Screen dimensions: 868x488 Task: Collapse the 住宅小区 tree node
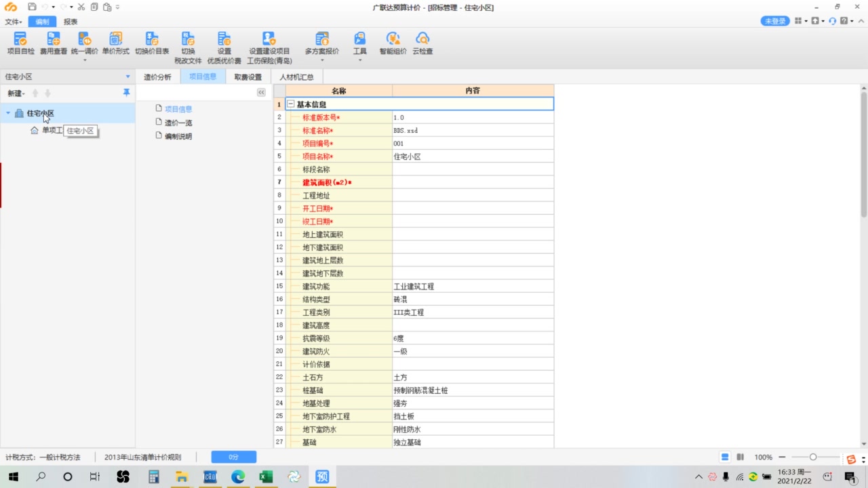pyautogui.click(x=8, y=113)
